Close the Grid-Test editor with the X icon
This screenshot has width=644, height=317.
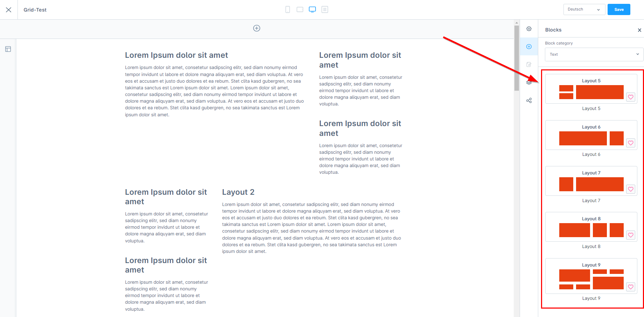[9, 10]
